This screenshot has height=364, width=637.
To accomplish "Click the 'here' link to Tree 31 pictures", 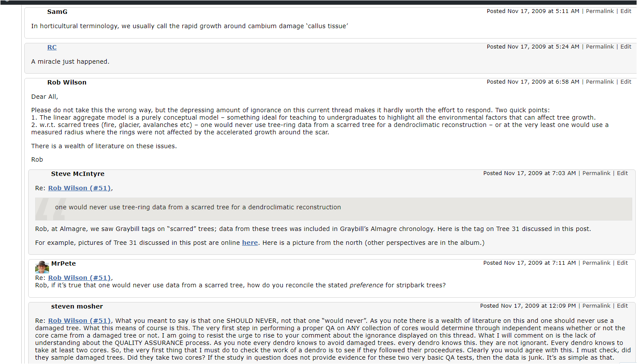I will pyautogui.click(x=250, y=243).
